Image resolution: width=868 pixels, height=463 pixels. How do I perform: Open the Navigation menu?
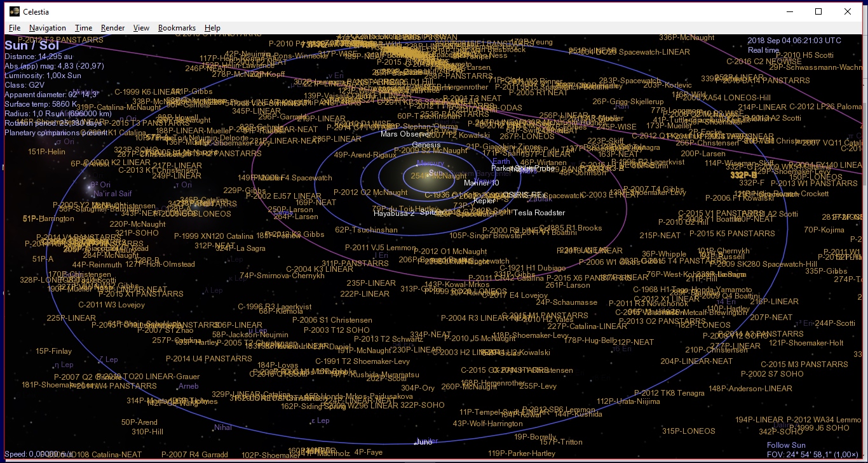pyautogui.click(x=48, y=28)
